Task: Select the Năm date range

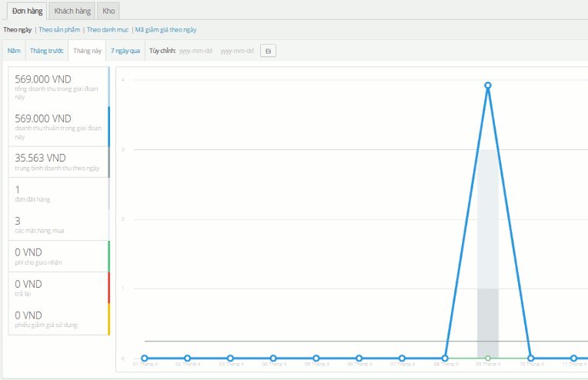Action: (x=14, y=51)
